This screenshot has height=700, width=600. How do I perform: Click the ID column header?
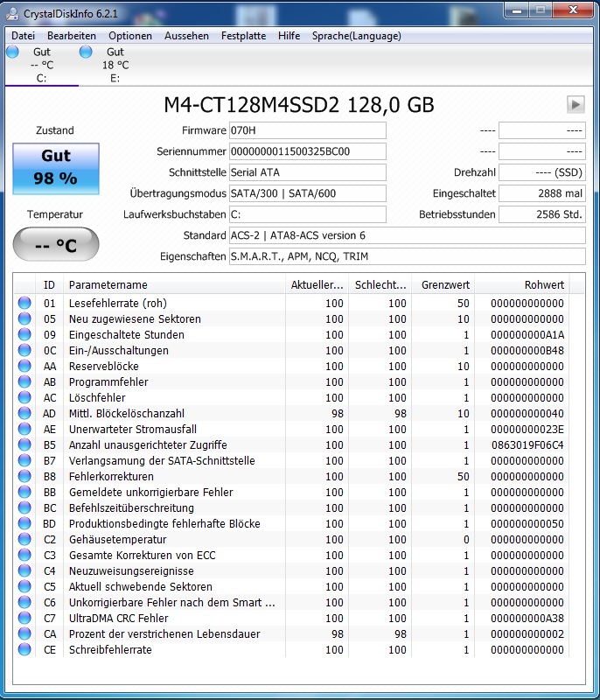pyautogui.click(x=49, y=285)
